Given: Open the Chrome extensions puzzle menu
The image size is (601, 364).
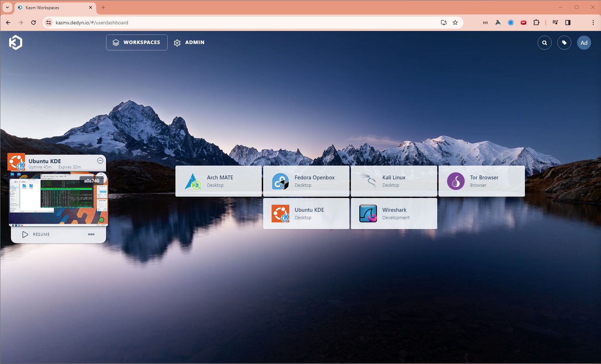Looking at the screenshot, I should click(x=536, y=22).
